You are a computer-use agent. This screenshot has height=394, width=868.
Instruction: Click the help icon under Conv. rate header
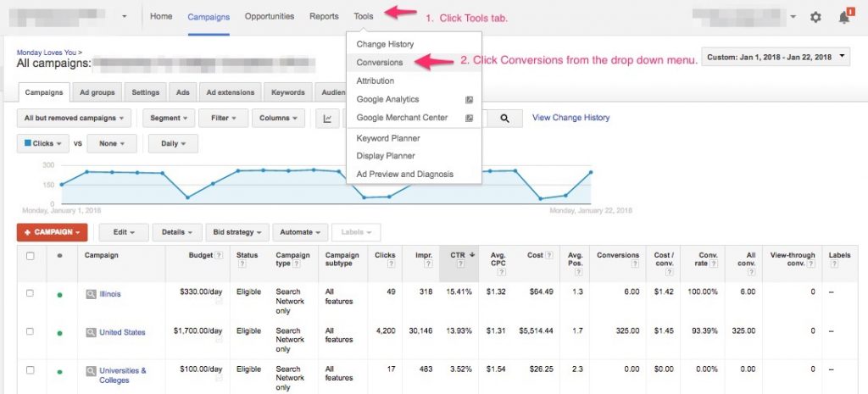tap(714, 264)
